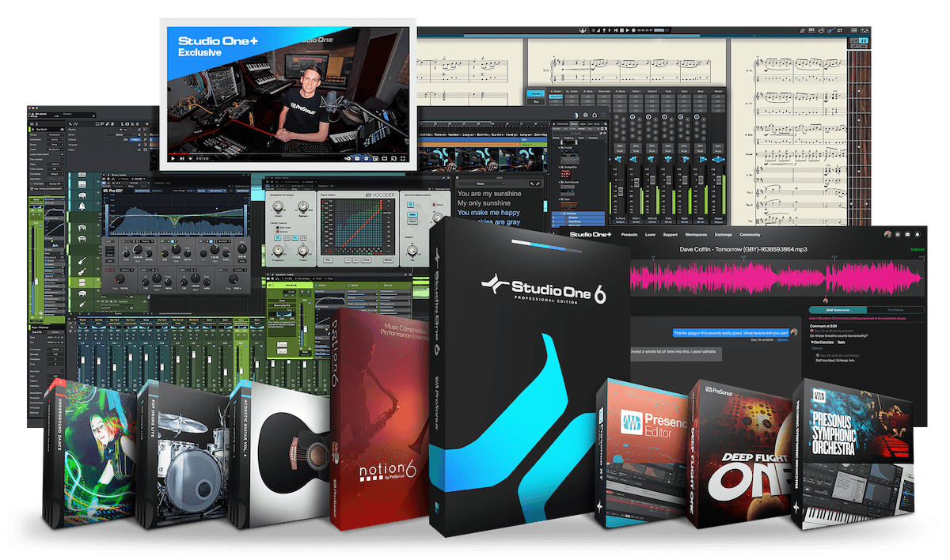950x560 pixels.
Task: Click the lyric 'You are my sunshine'
Action: point(489,193)
